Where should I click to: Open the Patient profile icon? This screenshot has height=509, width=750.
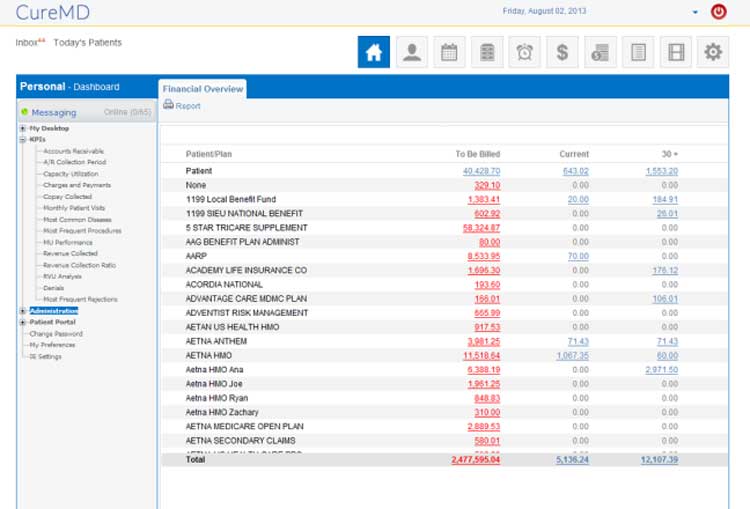point(411,53)
